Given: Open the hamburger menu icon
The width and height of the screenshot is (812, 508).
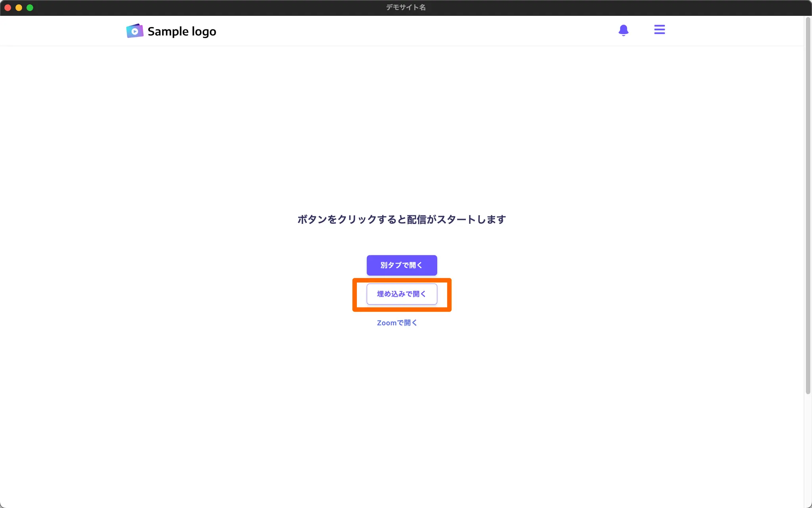Looking at the screenshot, I should pos(659,30).
